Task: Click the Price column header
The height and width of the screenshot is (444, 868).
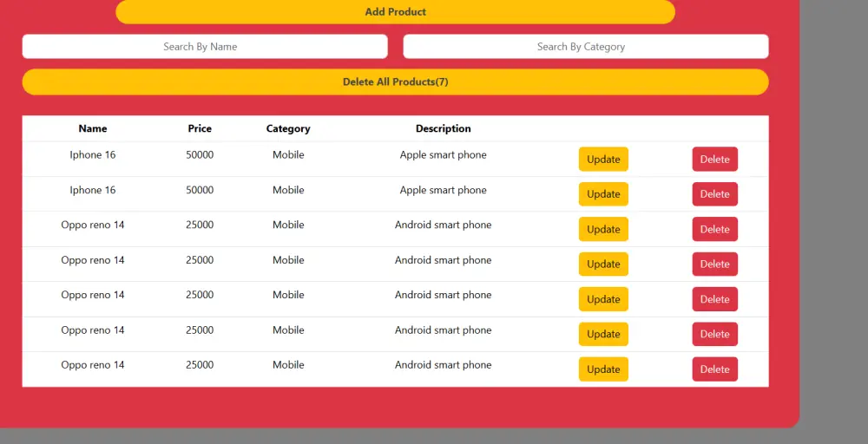Action: click(x=200, y=128)
